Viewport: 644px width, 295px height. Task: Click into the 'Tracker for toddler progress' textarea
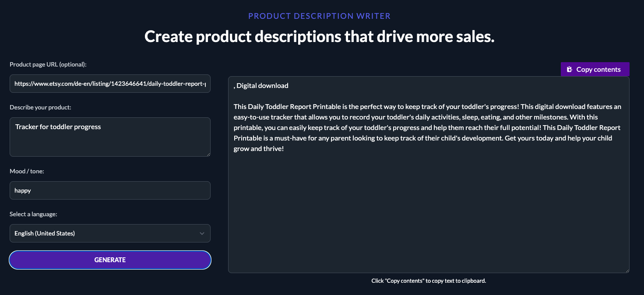pos(110,137)
